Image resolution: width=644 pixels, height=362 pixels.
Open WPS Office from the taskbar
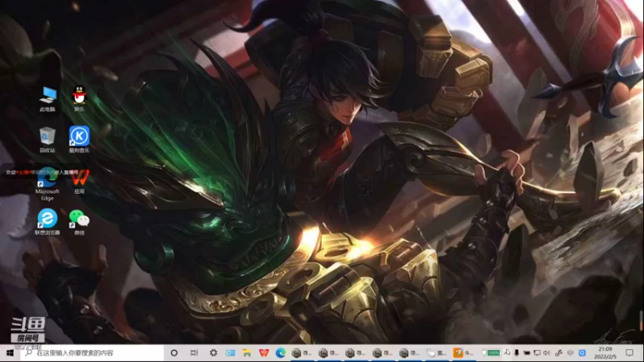pos(264,352)
